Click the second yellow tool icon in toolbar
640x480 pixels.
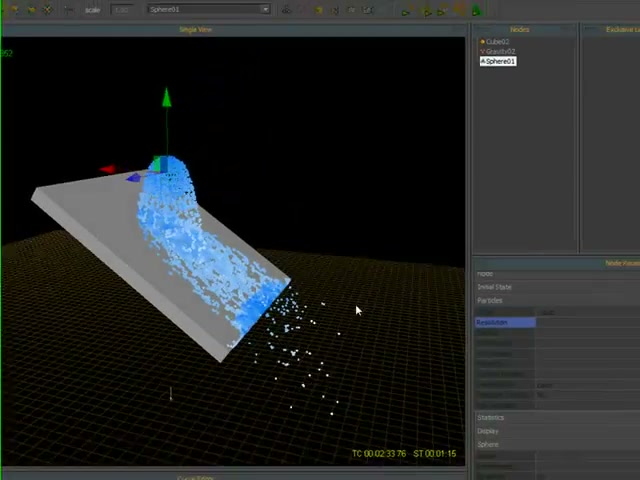31,10
